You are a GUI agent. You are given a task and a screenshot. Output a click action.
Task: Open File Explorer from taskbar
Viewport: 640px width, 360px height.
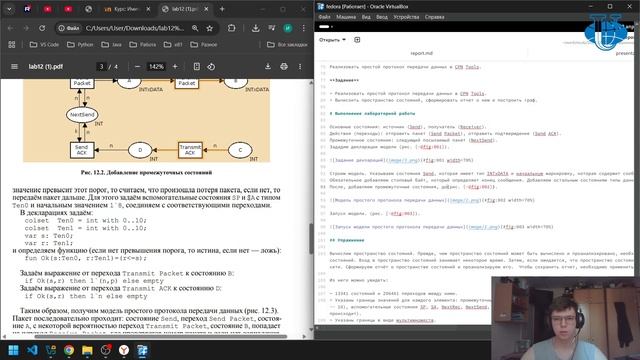point(87,350)
